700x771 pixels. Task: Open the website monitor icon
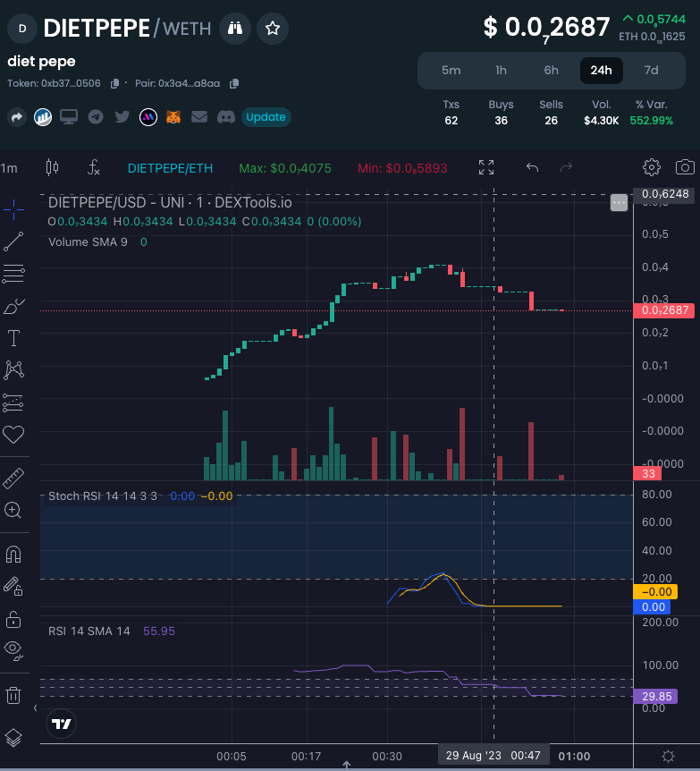point(69,117)
